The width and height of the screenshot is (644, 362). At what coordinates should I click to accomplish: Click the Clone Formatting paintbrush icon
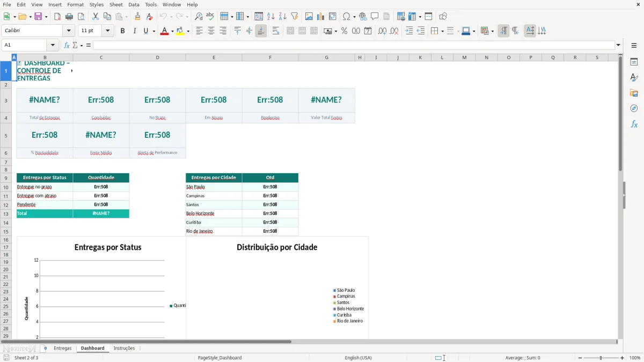tap(138, 17)
